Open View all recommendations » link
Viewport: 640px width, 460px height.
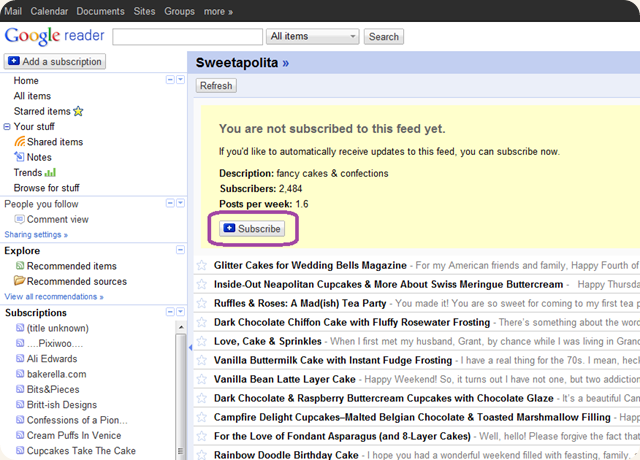coord(54,297)
